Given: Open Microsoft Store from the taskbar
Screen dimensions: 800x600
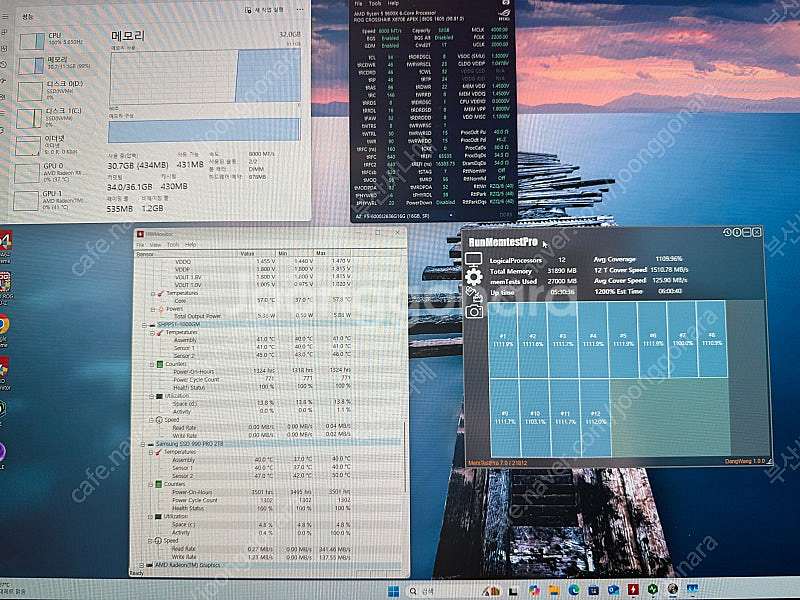Looking at the screenshot, I should (593, 590).
